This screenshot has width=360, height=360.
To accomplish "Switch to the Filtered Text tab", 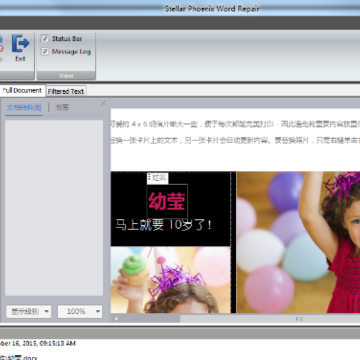I will [66, 91].
